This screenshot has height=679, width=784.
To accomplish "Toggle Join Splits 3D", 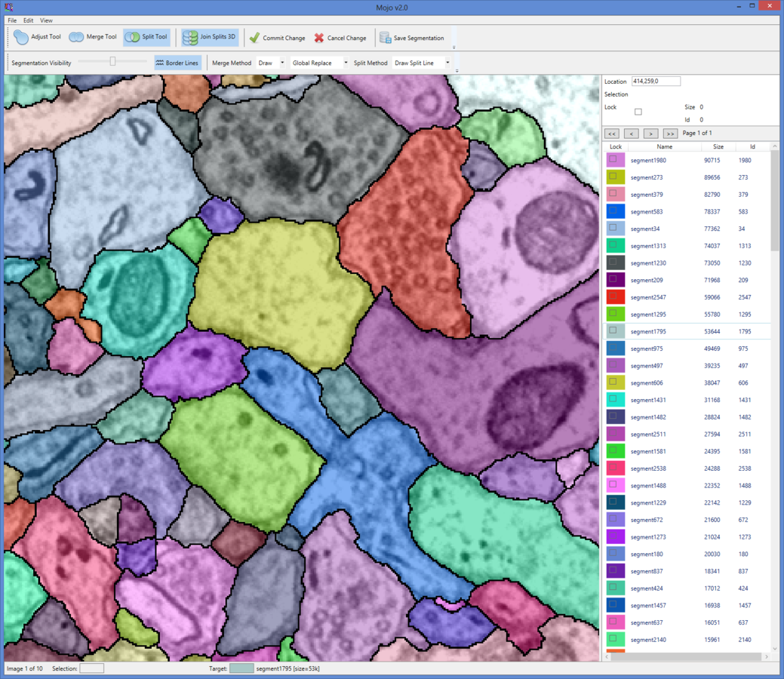I will point(210,37).
